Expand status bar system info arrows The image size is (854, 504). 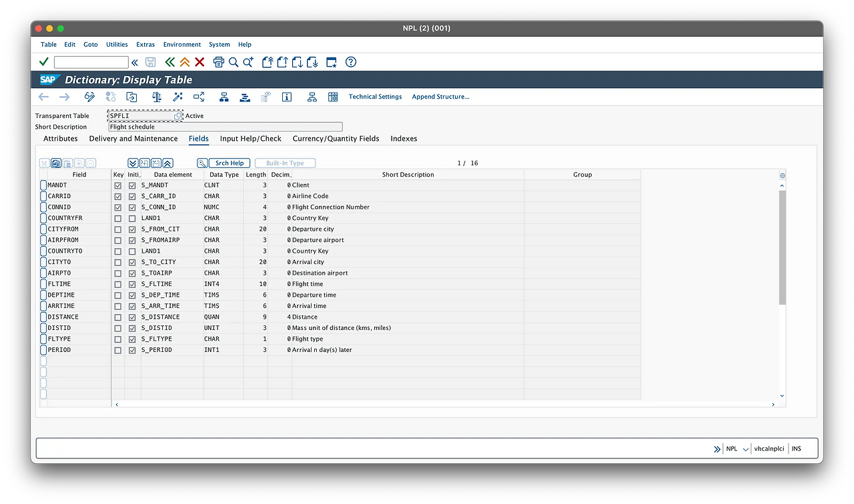(717, 449)
